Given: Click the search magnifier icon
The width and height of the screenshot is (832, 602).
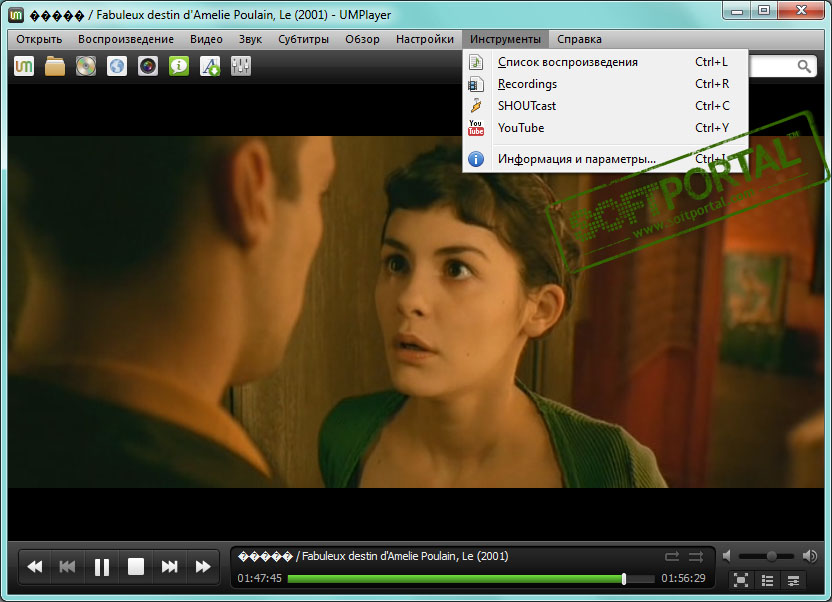Looking at the screenshot, I should pyautogui.click(x=804, y=66).
